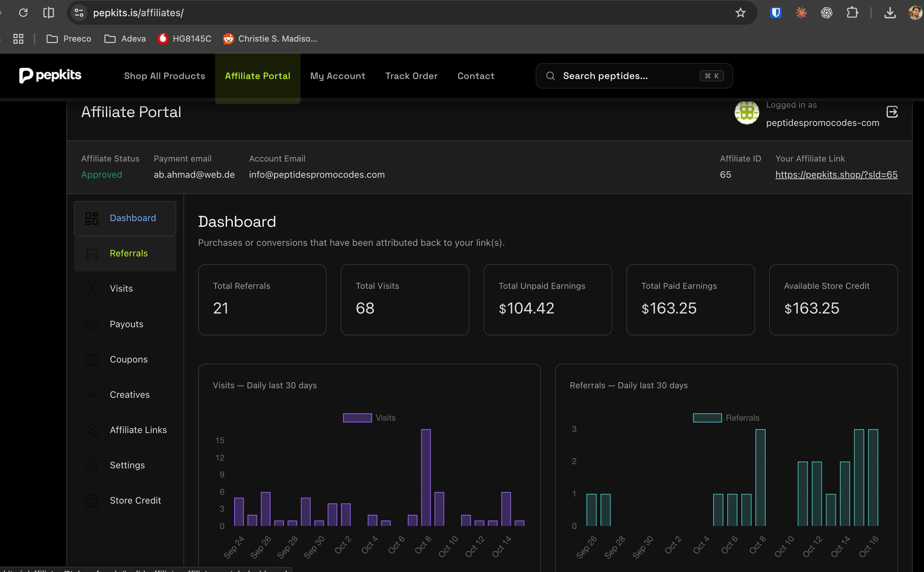Open Shop All Products menu
Screen dimensions: 924x572
165,76
